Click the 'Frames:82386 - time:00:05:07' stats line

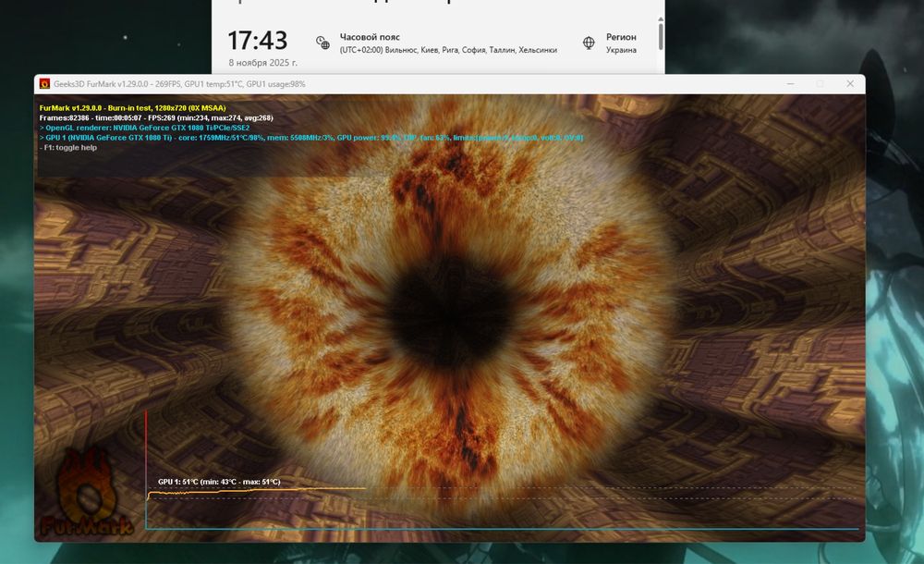click(156, 118)
